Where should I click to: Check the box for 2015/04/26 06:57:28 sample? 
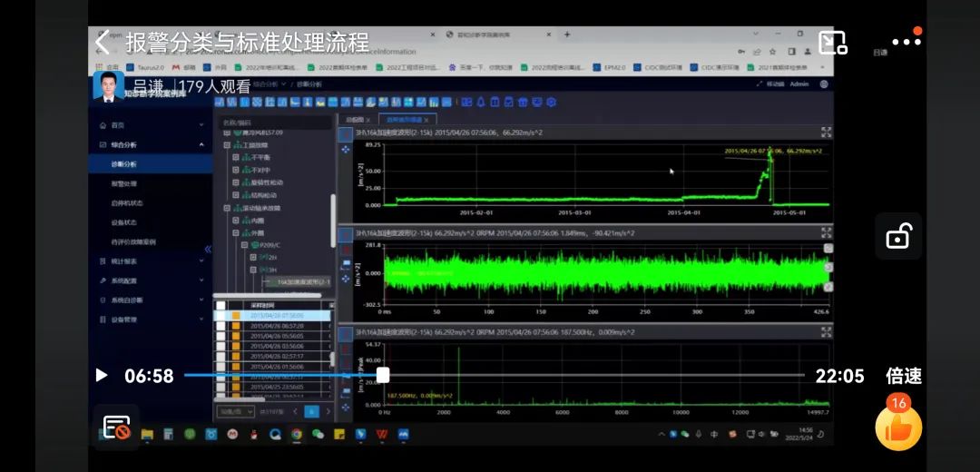click(x=220, y=326)
